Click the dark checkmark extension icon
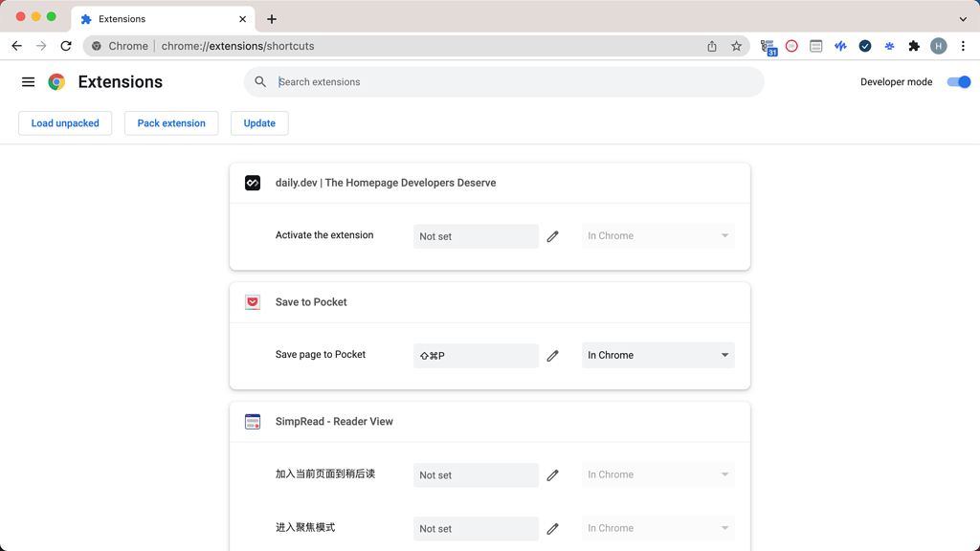Image resolution: width=980 pixels, height=551 pixels. (865, 45)
